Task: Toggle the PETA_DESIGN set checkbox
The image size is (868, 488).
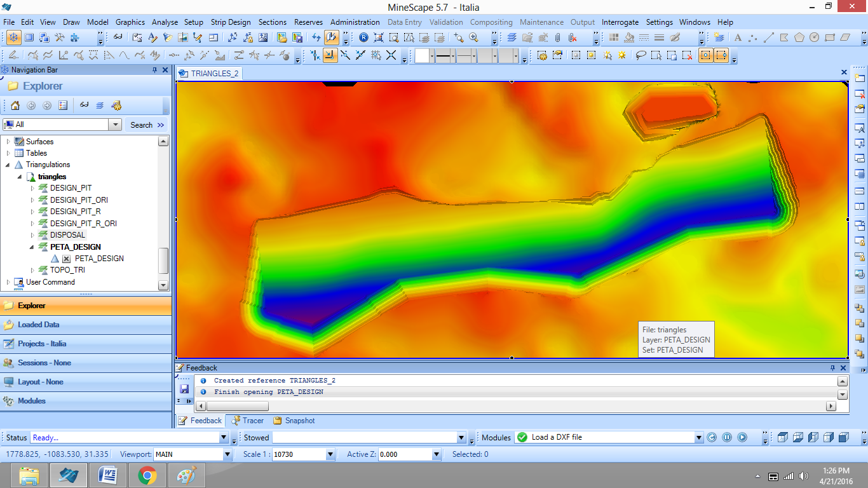Action: pos(66,259)
